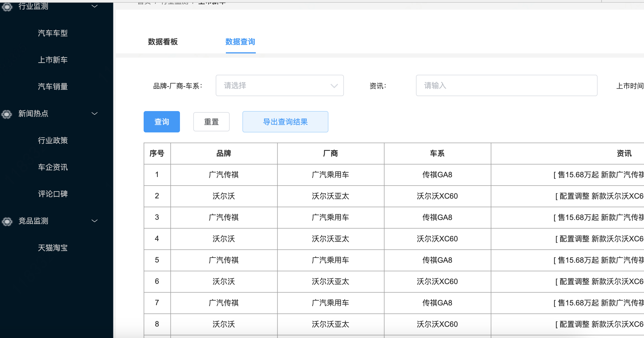Go to 车企资讯 sidebar item
Image resolution: width=644 pixels, height=338 pixels.
pyautogui.click(x=53, y=167)
